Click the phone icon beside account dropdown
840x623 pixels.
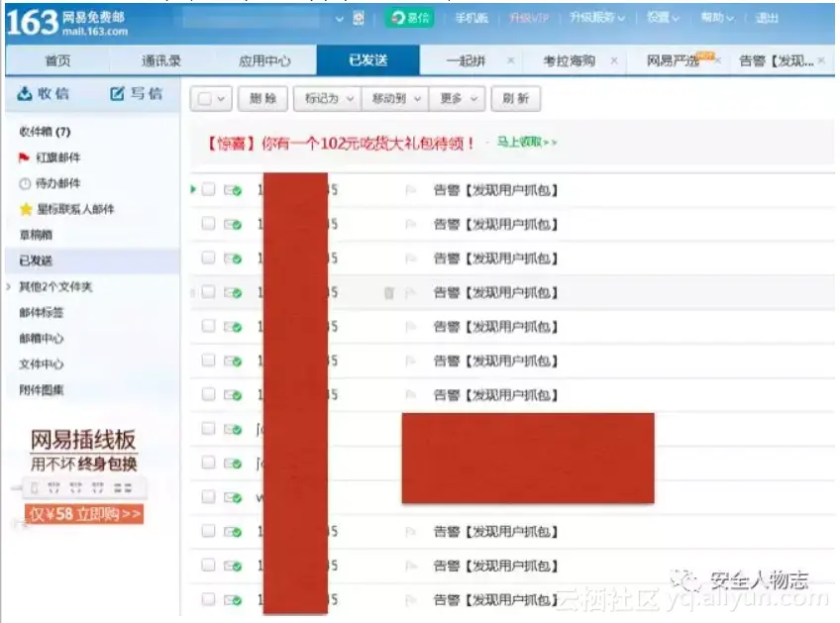(x=359, y=18)
